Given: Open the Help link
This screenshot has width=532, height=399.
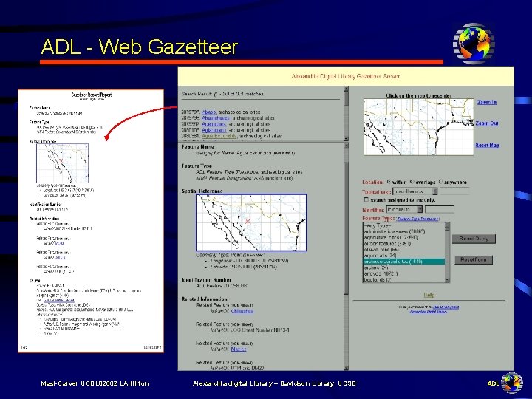Looking at the screenshot, I should [429, 295].
